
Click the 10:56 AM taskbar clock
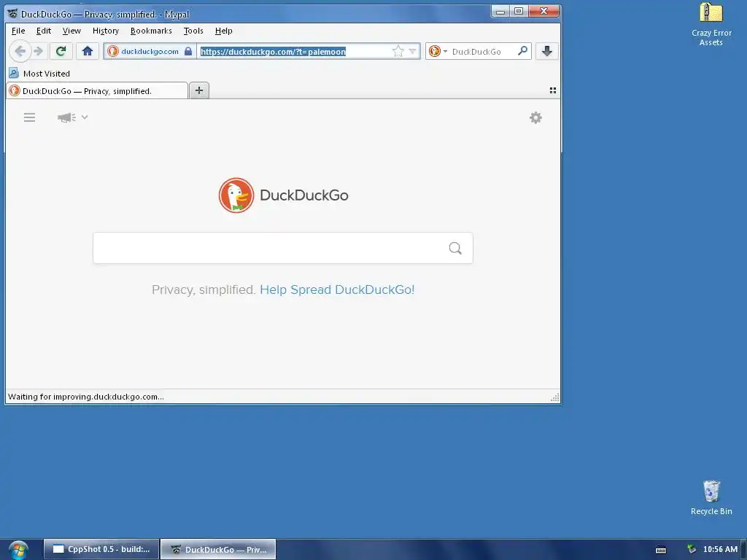[x=720, y=549]
